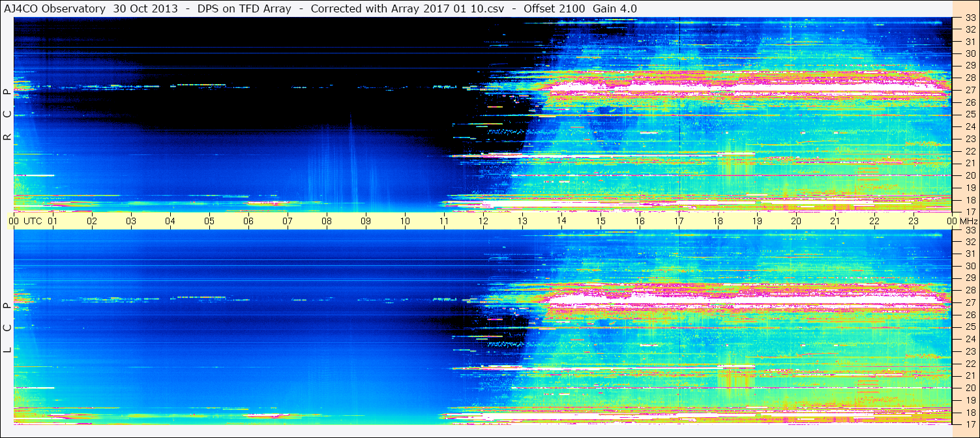This screenshot has height=438, width=980.
Task: Click the '00 UTC' start label on time axis
Action: (x=25, y=221)
